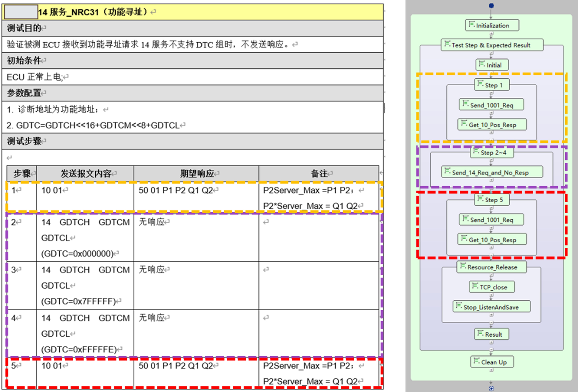The height and width of the screenshot is (392, 578).
Task: Expand the Step 5 group header
Action: click(x=492, y=200)
